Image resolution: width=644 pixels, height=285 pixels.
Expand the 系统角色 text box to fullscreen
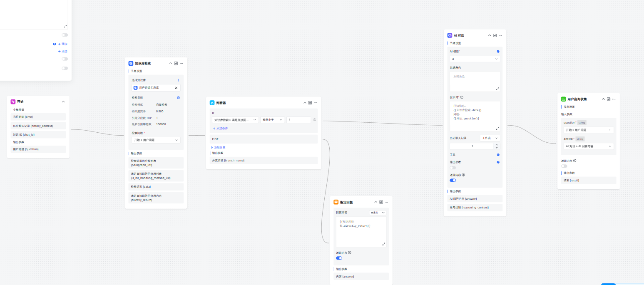tap(497, 89)
